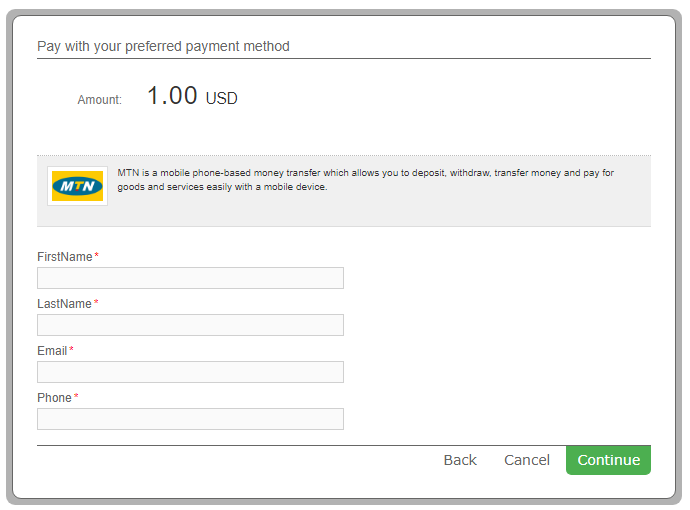Click the Phone field label

click(x=54, y=398)
